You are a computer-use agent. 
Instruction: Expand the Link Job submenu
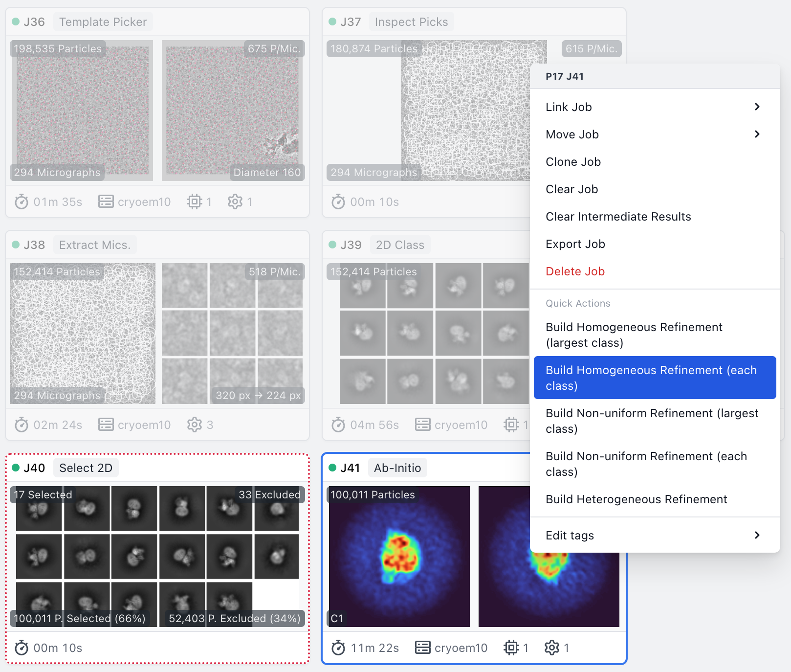[757, 107]
